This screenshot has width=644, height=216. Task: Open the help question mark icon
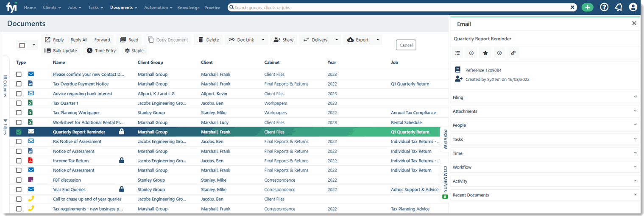click(604, 7)
